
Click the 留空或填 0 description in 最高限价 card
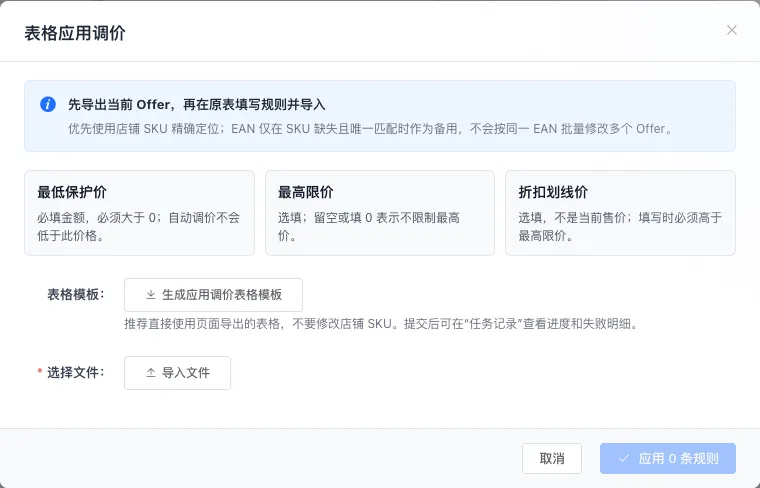point(369,226)
